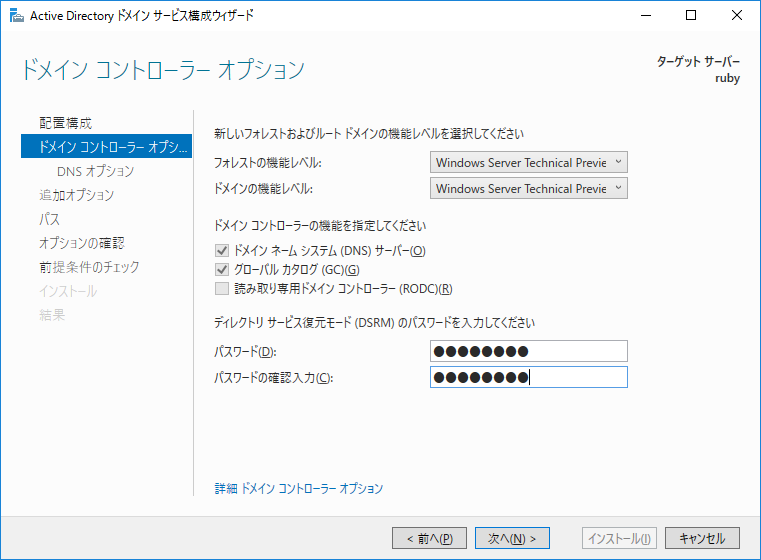The image size is (761, 560).
Task: Click the greyed インストール sidebar step
Action: pyautogui.click(x=68, y=291)
